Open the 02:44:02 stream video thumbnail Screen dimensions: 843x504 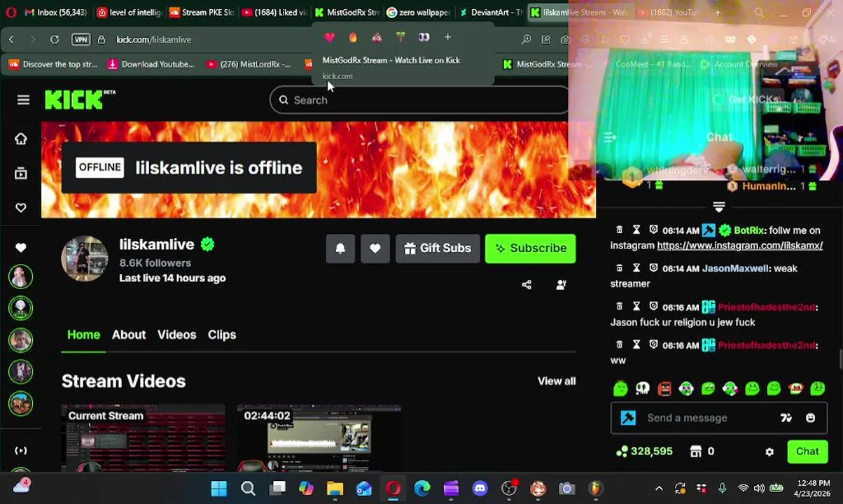319,439
